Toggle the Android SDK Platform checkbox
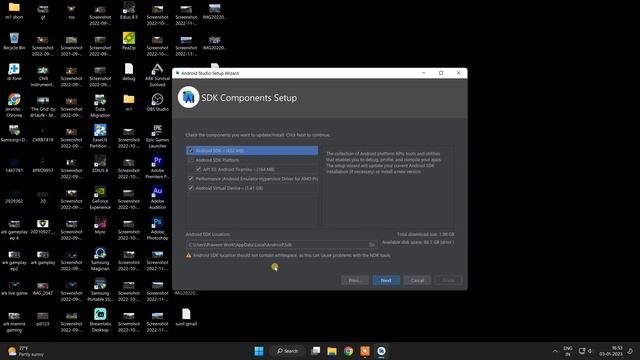The width and height of the screenshot is (640, 360). click(x=191, y=160)
